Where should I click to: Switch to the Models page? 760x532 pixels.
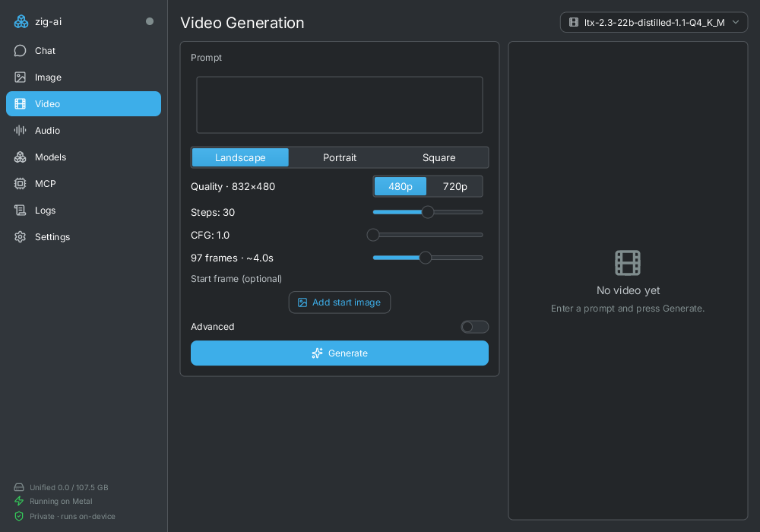pyautogui.click(x=84, y=157)
